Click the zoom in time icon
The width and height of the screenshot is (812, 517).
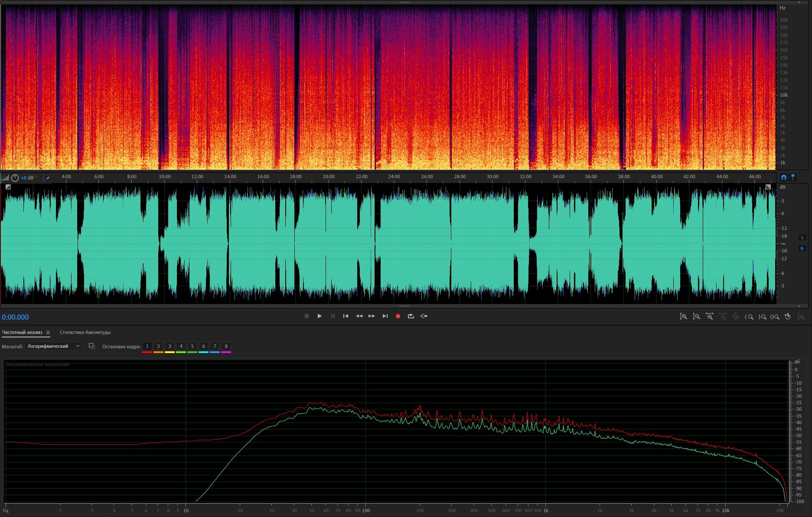point(709,317)
